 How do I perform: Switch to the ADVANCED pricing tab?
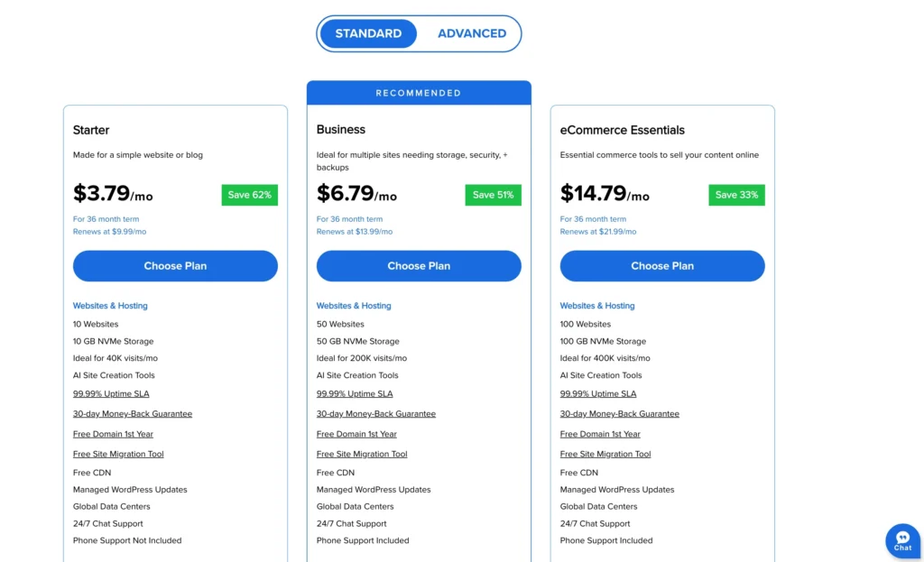point(471,32)
